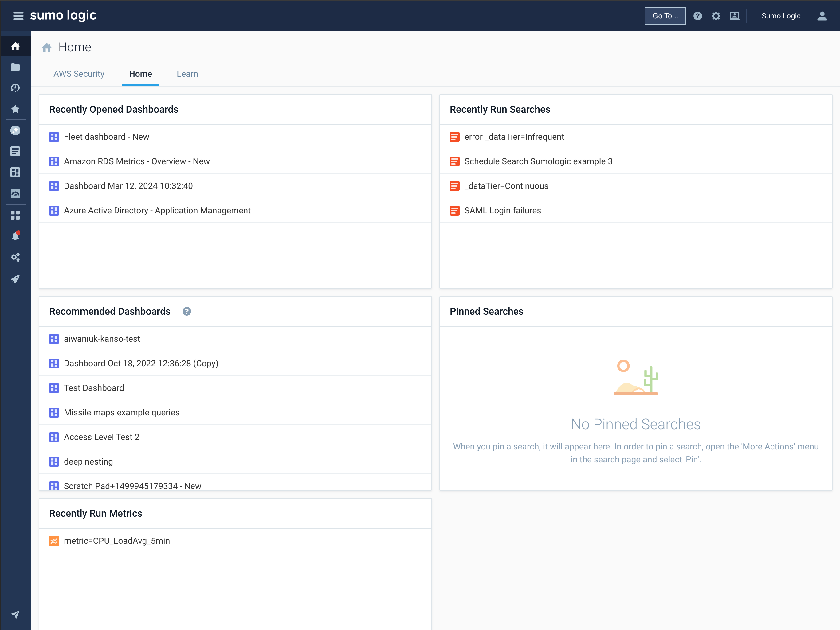This screenshot has width=840, height=630.
Task: Open the Apps squares icon
Action: coord(16,215)
